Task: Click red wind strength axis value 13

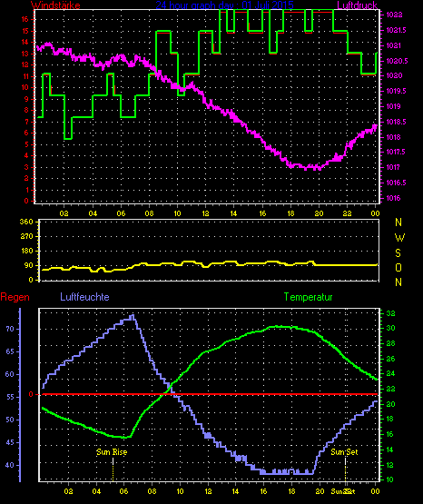Action: pos(25,54)
